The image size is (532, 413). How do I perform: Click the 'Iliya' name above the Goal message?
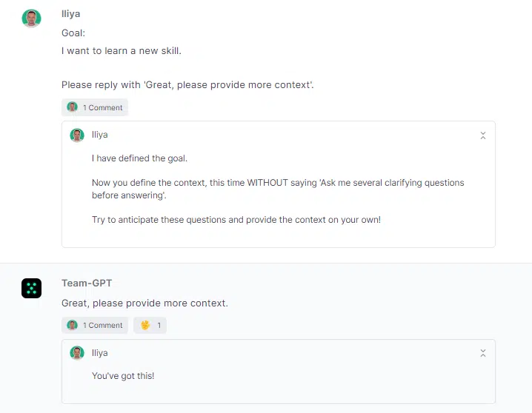click(71, 14)
